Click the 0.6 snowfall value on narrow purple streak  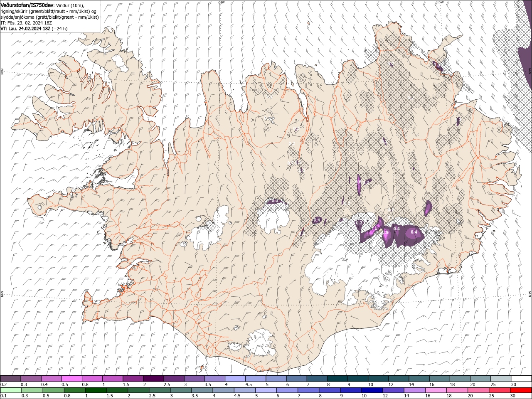pyautogui.click(x=359, y=182)
